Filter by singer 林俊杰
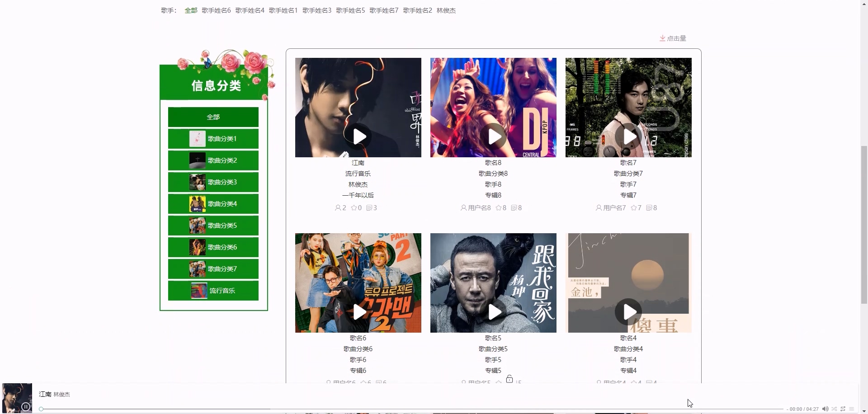 (446, 10)
